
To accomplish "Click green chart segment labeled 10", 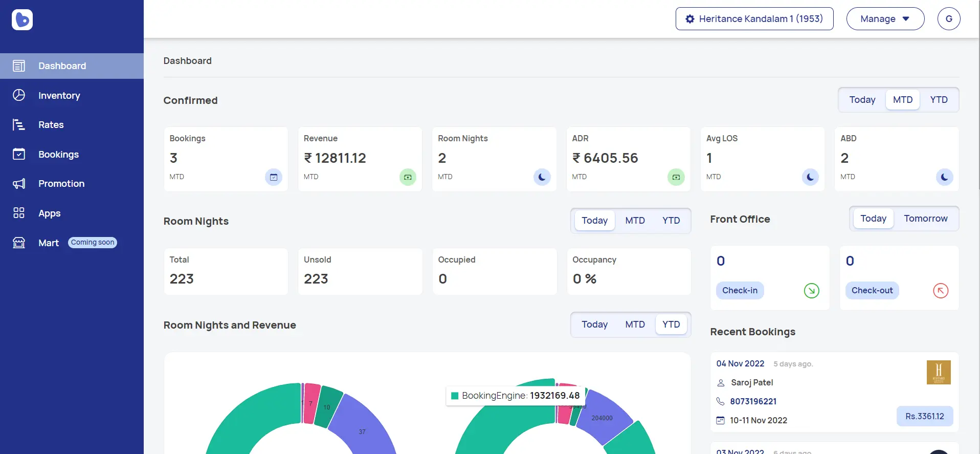I will tap(327, 406).
